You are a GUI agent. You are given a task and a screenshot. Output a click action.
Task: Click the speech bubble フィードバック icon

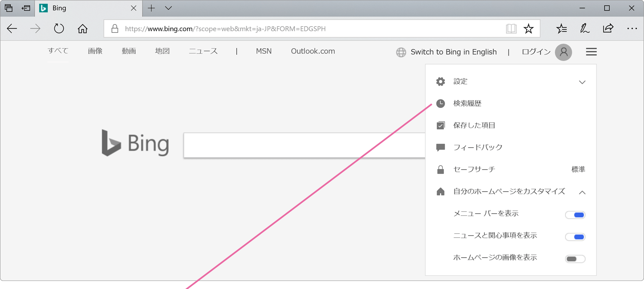tap(441, 148)
